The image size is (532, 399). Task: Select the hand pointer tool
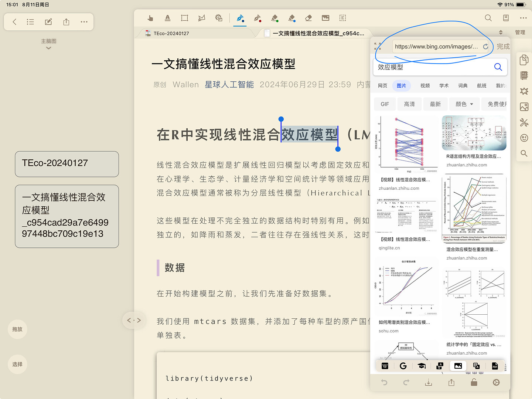(150, 18)
